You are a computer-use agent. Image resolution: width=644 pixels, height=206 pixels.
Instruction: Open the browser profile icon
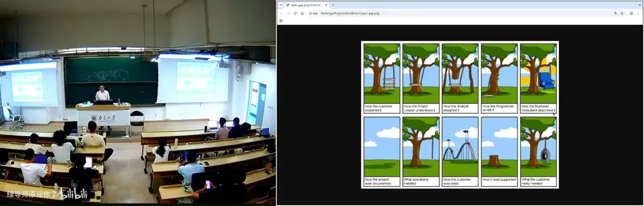[x=631, y=13]
